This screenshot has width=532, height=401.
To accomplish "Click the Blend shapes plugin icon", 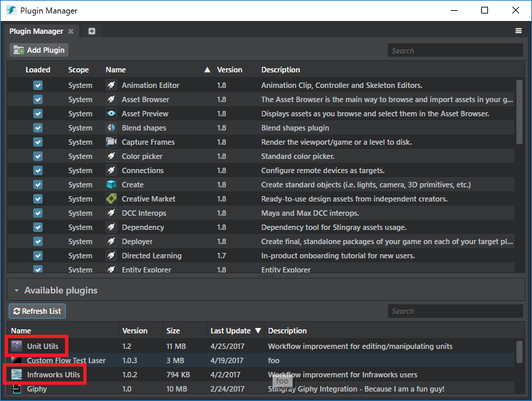I will coord(111,128).
